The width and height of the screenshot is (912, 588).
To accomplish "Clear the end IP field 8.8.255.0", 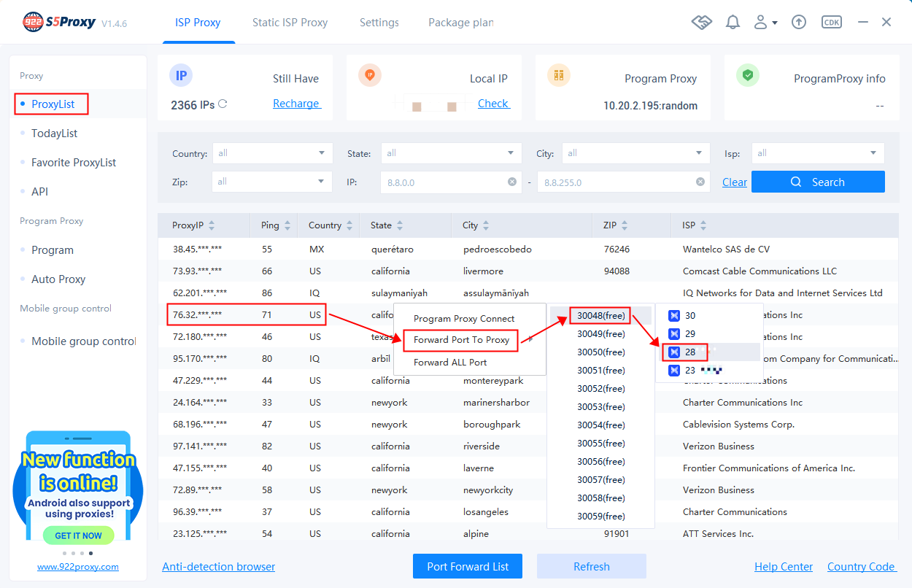I will click(x=700, y=182).
